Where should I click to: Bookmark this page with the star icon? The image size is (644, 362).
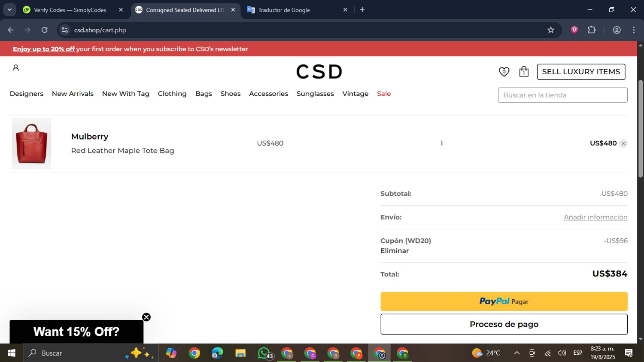click(x=551, y=30)
